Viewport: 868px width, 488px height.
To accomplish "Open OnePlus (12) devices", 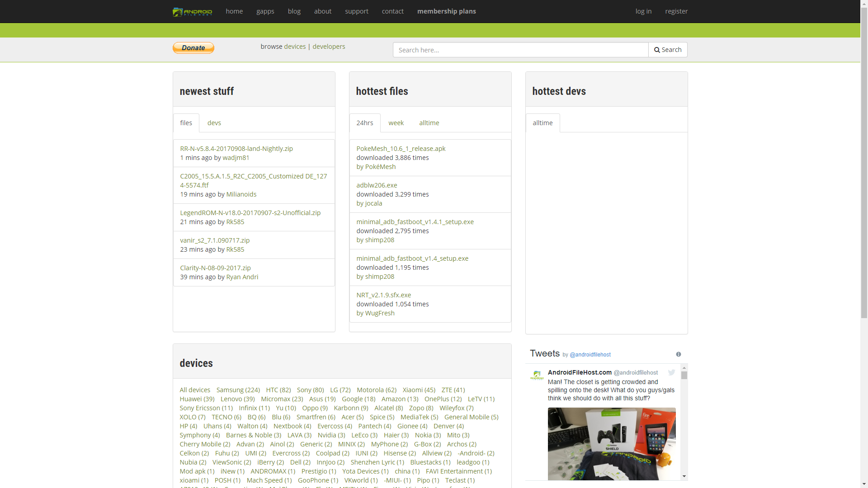I will (x=443, y=399).
